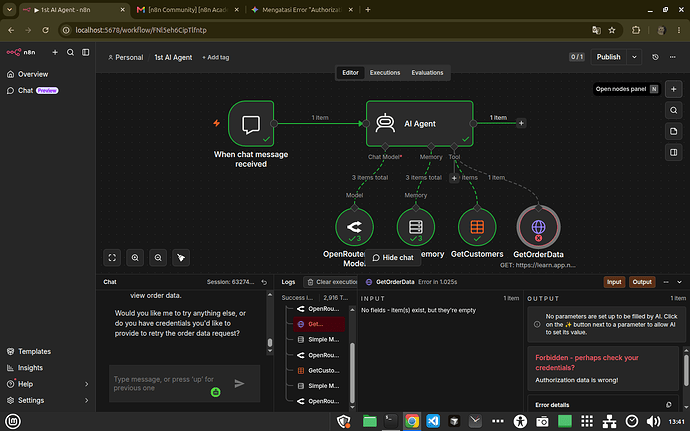Switch to Mengatasi Error browser tab

pyautogui.click(x=302, y=10)
